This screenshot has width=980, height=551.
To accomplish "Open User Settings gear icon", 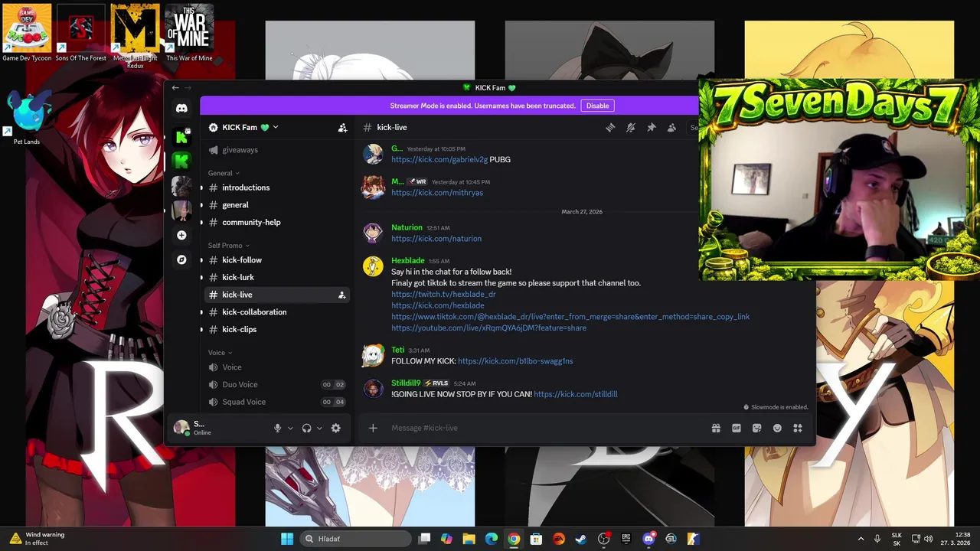I will 335,428.
